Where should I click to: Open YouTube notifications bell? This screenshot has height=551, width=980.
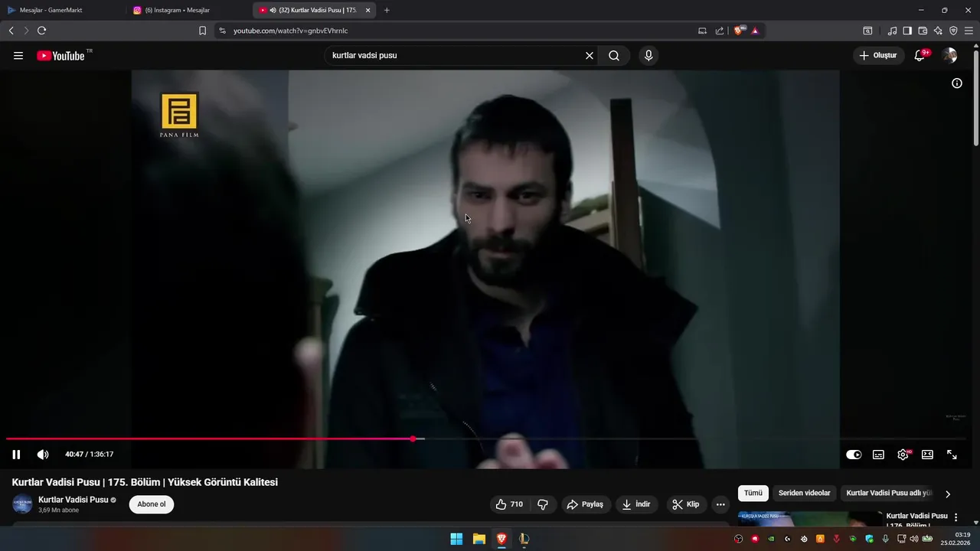point(920,56)
